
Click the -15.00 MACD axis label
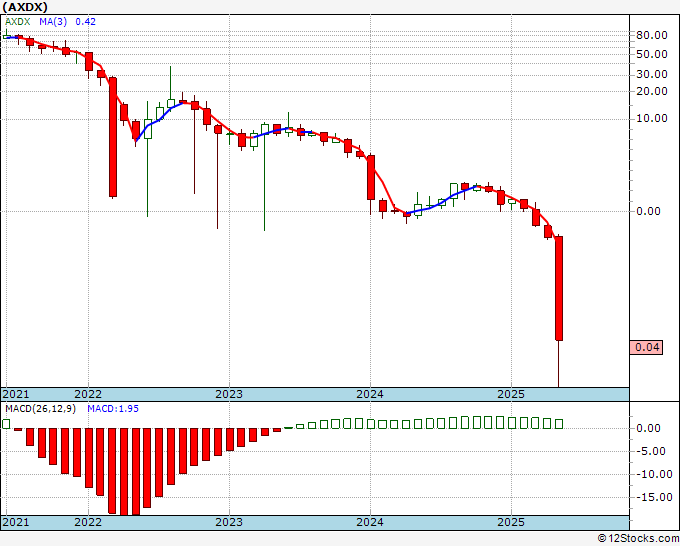tap(654, 497)
